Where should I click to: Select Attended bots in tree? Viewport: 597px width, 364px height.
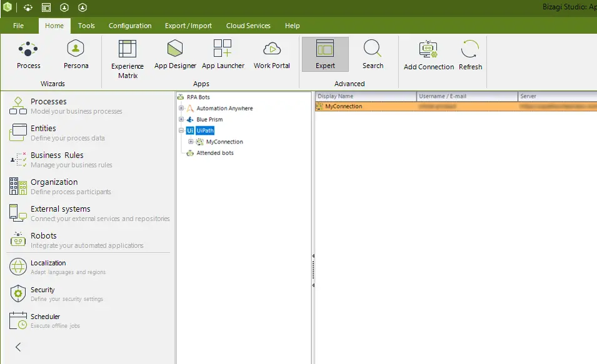pyautogui.click(x=215, y=153)
